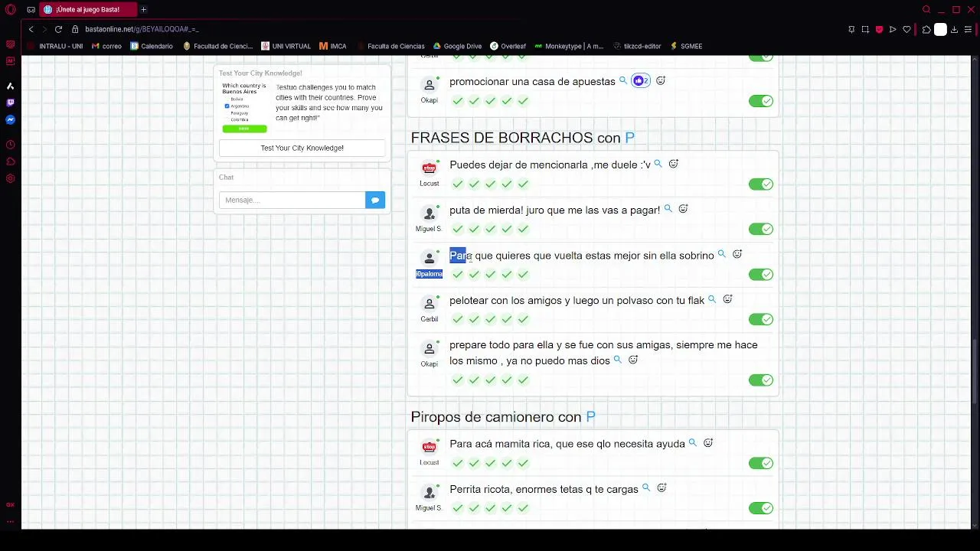This screenshot has width=980, height=551.
Task: Click the pin icon in address bar
Action: point(851,29)
